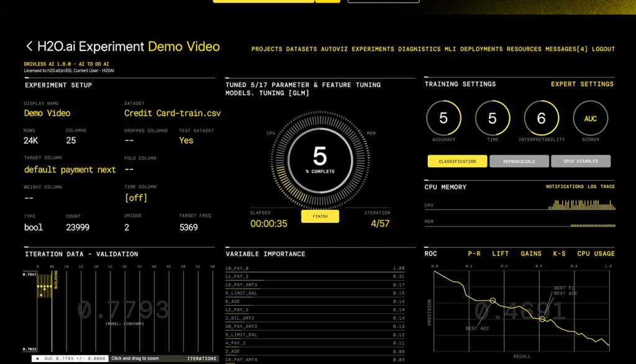
Task: Show NOTIFICATIONS in CPU Memory panel
Action: (x=565, y=187)
